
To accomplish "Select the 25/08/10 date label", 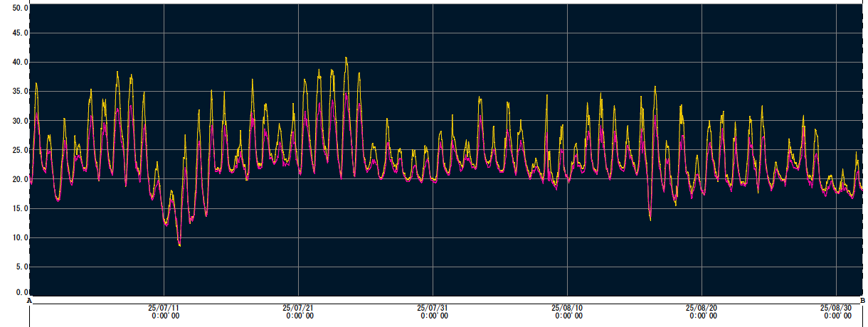I will [568, 309].
